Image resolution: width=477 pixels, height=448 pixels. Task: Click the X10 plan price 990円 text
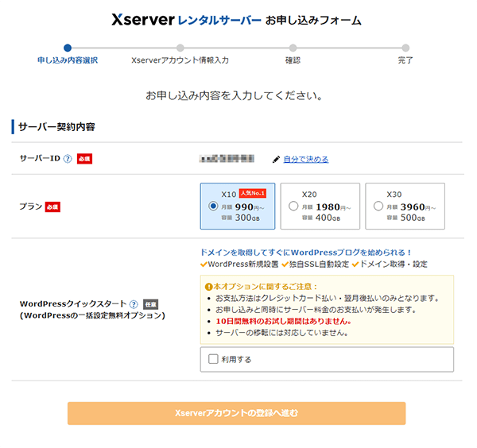250,207
